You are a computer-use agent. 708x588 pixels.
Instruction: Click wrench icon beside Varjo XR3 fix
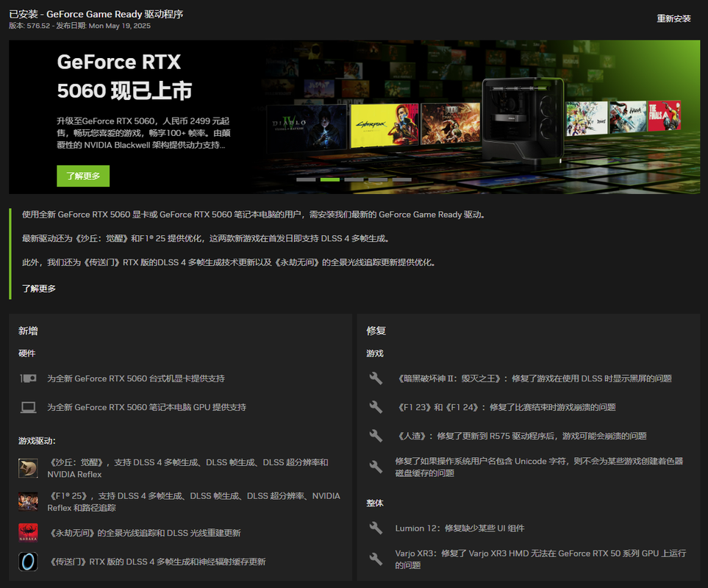click(376, 559)
